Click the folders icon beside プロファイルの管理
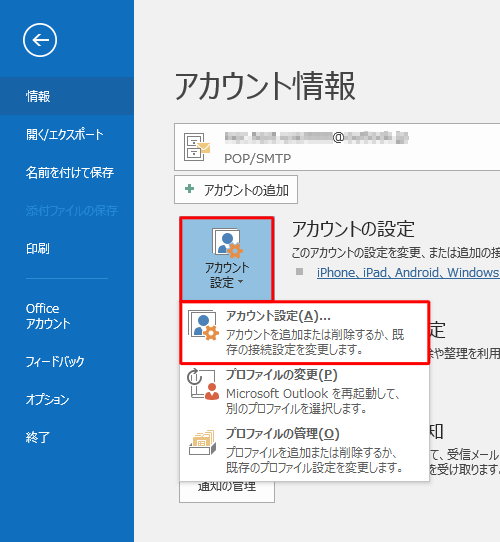This screenshot has width=500, height=542. (203, 442)
